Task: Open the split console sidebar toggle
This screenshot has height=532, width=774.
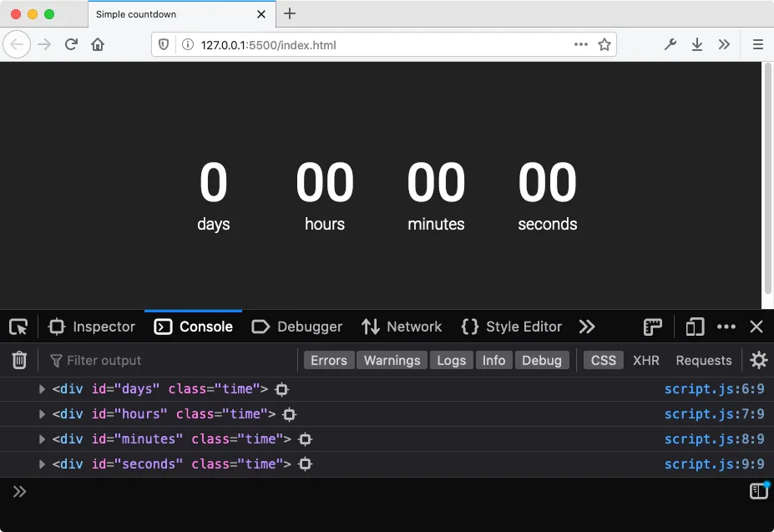Action: pos(759,490)
